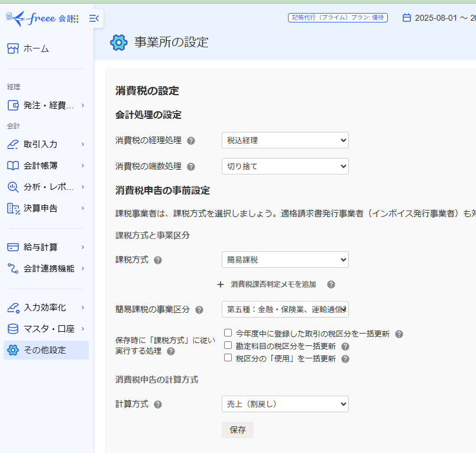This screenshot has width=476, height=453.
Task: Expand the 会計連携機能 menu chevron
Action: pyautogui.click(x=83, y=268)
